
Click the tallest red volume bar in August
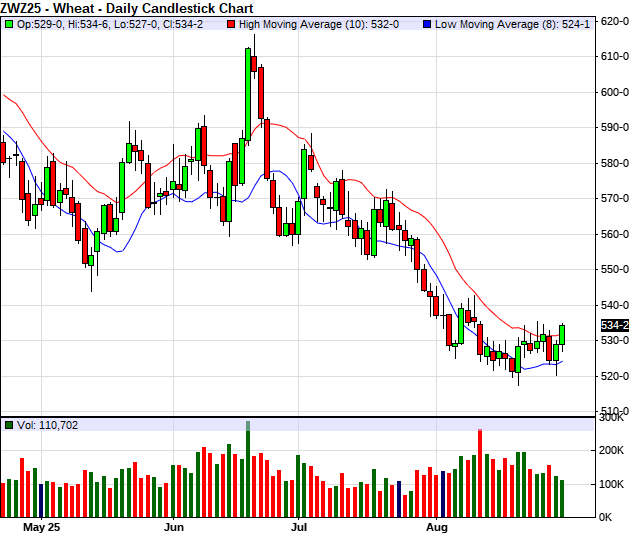[480, 472]
